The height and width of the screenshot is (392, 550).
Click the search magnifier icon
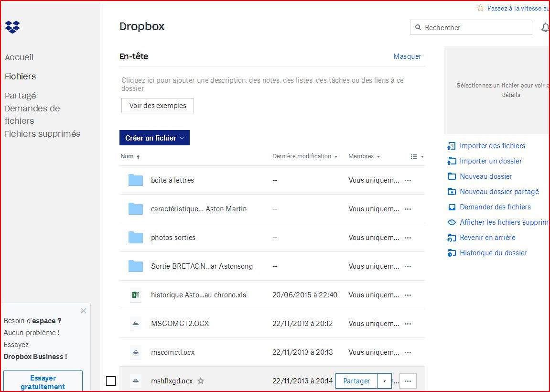coord(418,27)
